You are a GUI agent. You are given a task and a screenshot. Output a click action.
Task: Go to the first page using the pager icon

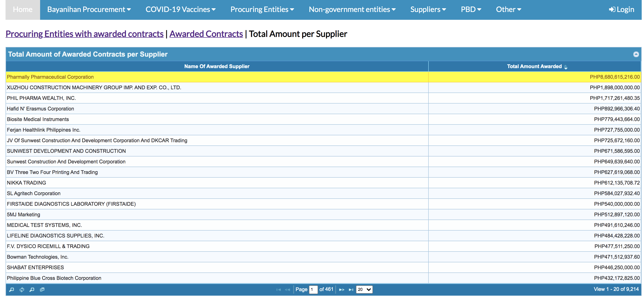[x=278, y=289]
